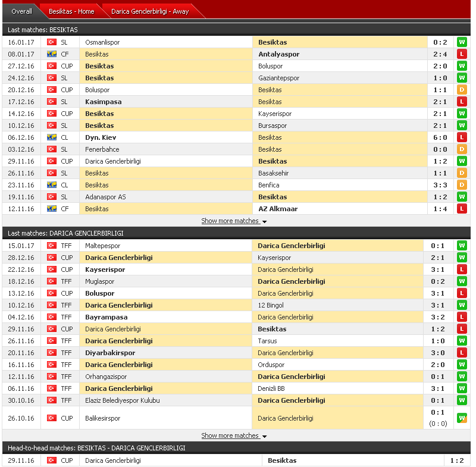Select Bayrampasa team name
This screenshot has height=467, width=476.
(x=107, y=318)
